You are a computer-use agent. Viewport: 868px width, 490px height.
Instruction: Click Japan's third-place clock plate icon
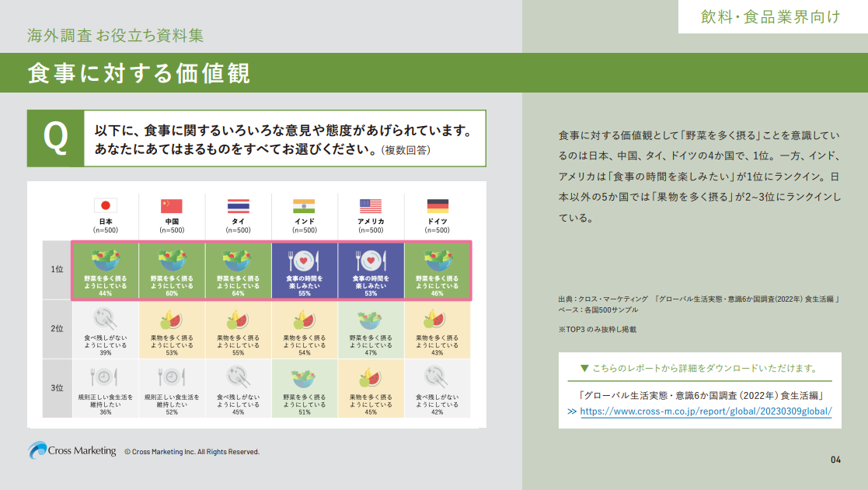105,377
